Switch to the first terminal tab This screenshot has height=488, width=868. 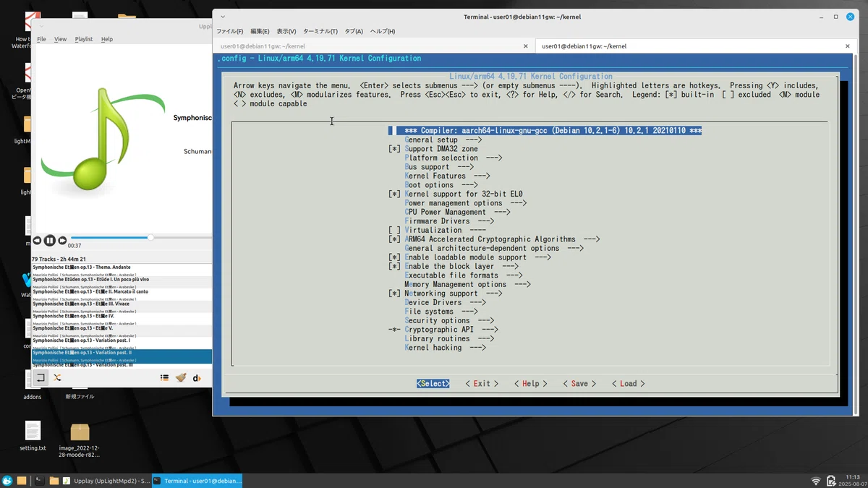375,46
